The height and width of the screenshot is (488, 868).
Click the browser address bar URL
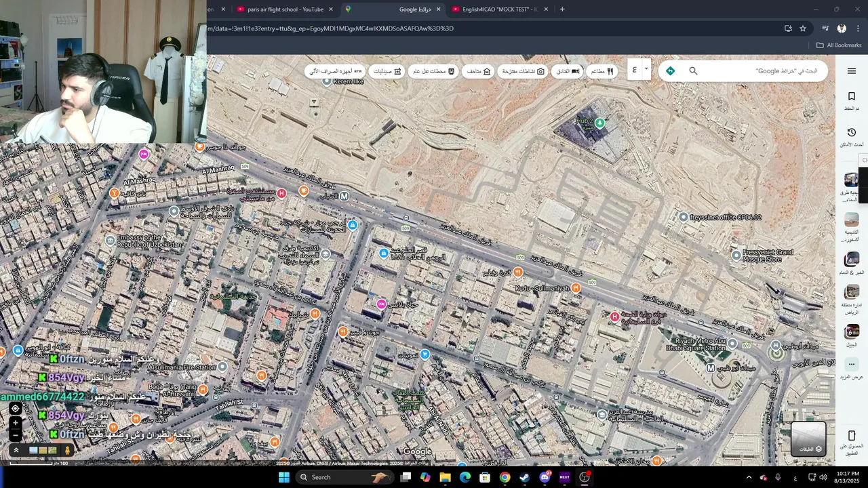pos(330,28)
